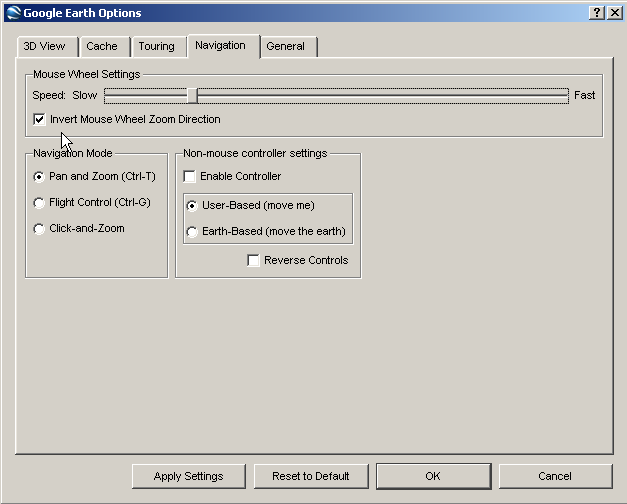This screenshot has height=504, width=627.
Task: Click the mouse wheel speed slider handle
Action: click(192, 96)
